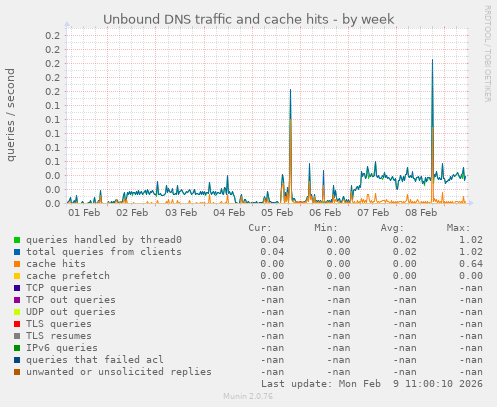Click the orange swatch for cache hits
The height and width of the screenshot is (407, 497).
tap(17, 264)
